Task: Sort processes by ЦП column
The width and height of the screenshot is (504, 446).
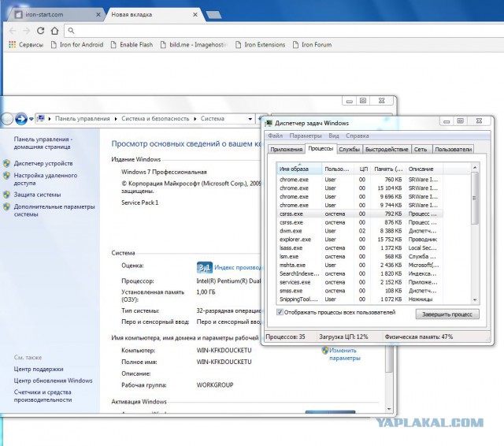Action: pyautogui.click(x=363, y=169)
